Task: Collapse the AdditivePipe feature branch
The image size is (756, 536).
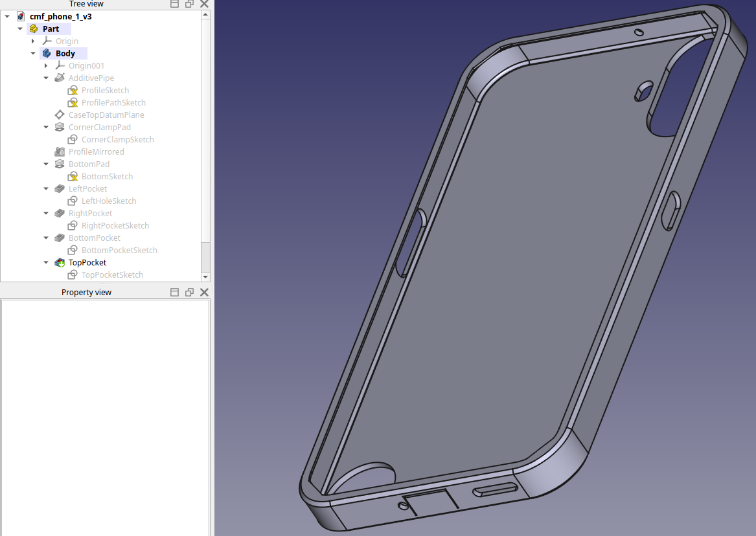Action: pos(46,78)
